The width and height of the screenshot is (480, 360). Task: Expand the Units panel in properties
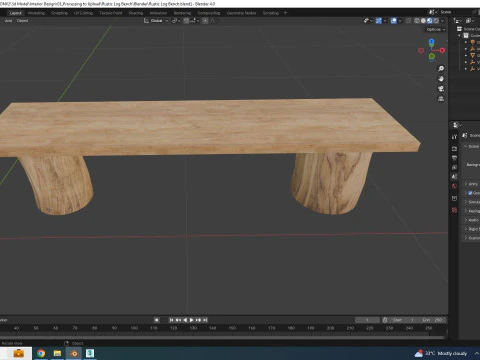[x=466, y=184]
